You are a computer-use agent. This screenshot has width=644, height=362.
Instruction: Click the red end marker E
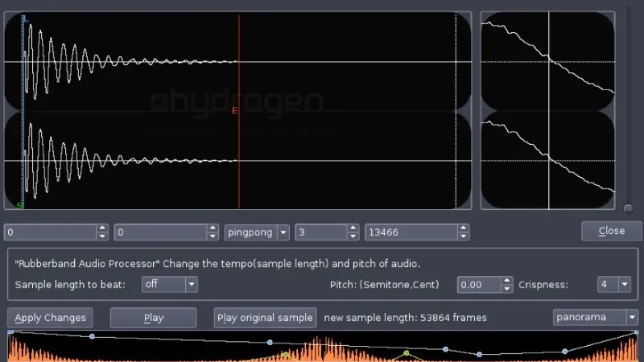(x=234, y=110)
